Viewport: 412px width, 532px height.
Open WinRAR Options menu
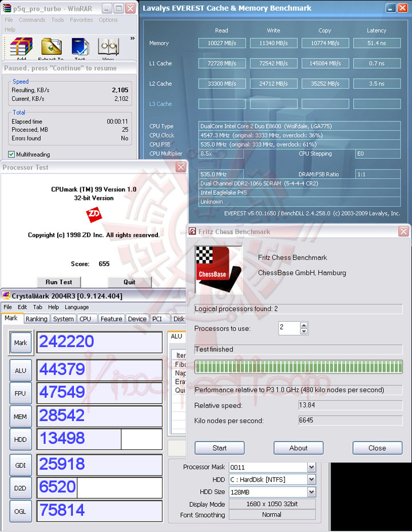click(108, 19)
